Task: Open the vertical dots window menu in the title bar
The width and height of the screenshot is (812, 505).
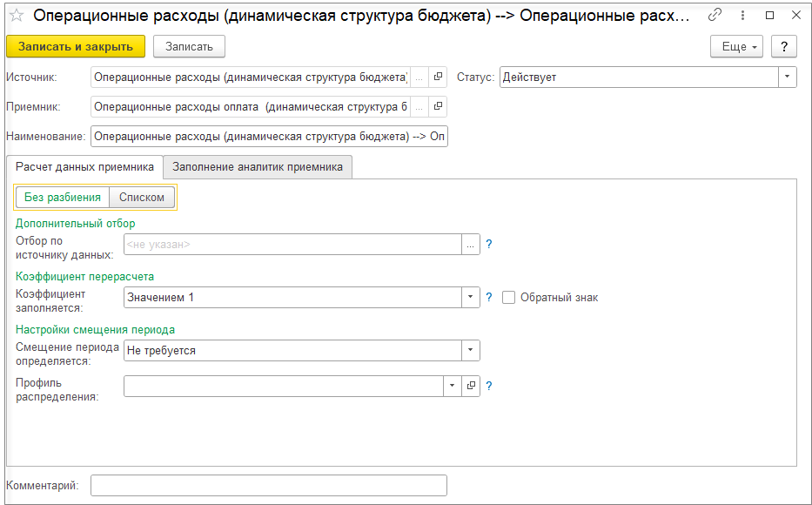Action: tap(742, 16)
